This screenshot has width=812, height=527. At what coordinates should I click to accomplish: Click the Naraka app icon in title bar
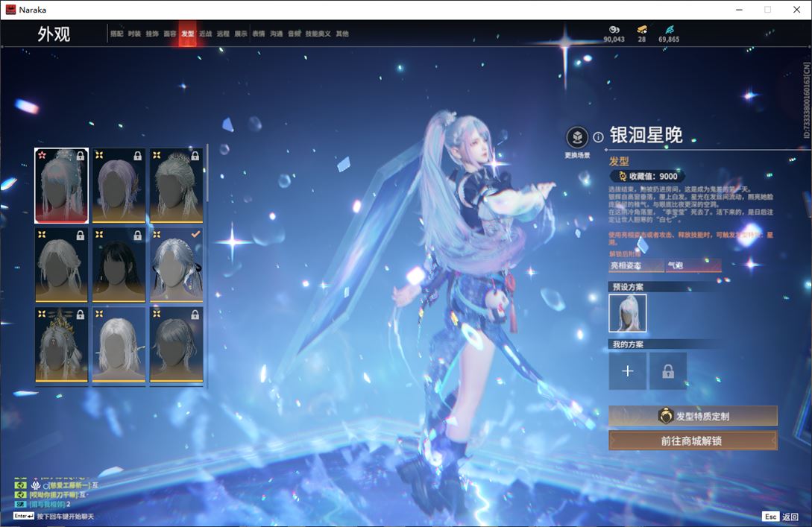click(x=10, y=10)
